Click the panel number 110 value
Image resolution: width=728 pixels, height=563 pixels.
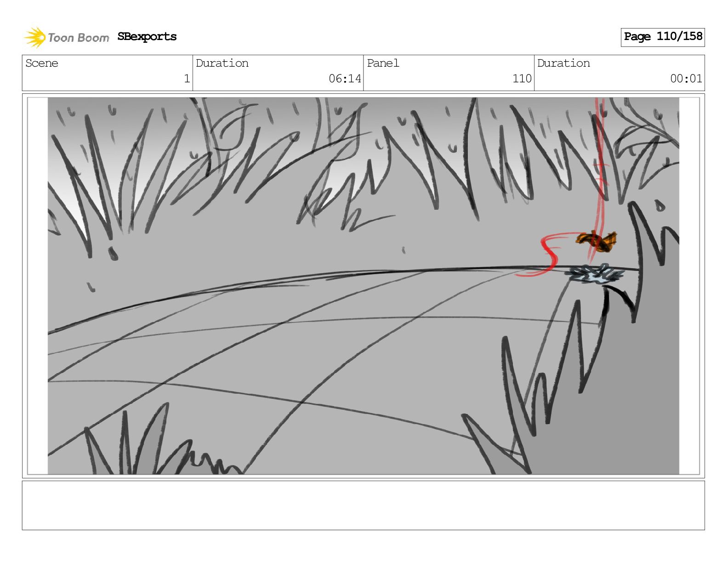click(x=522, y=79)
